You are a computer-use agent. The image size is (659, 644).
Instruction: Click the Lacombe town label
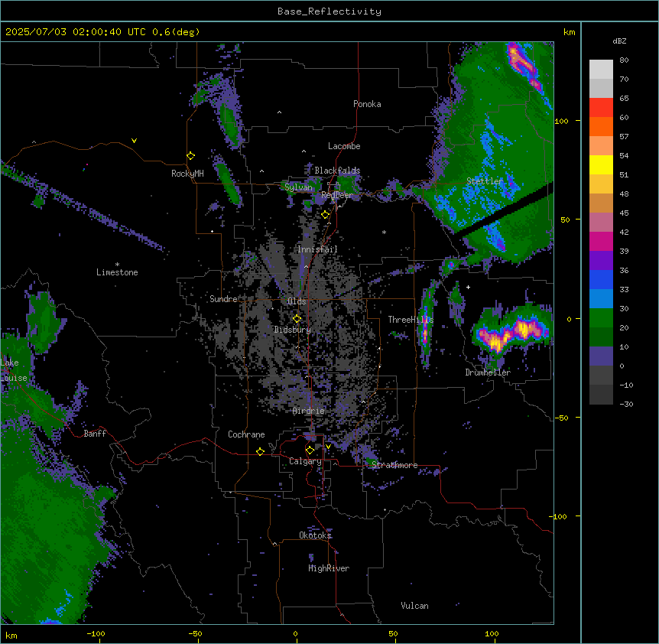(344, 146)
